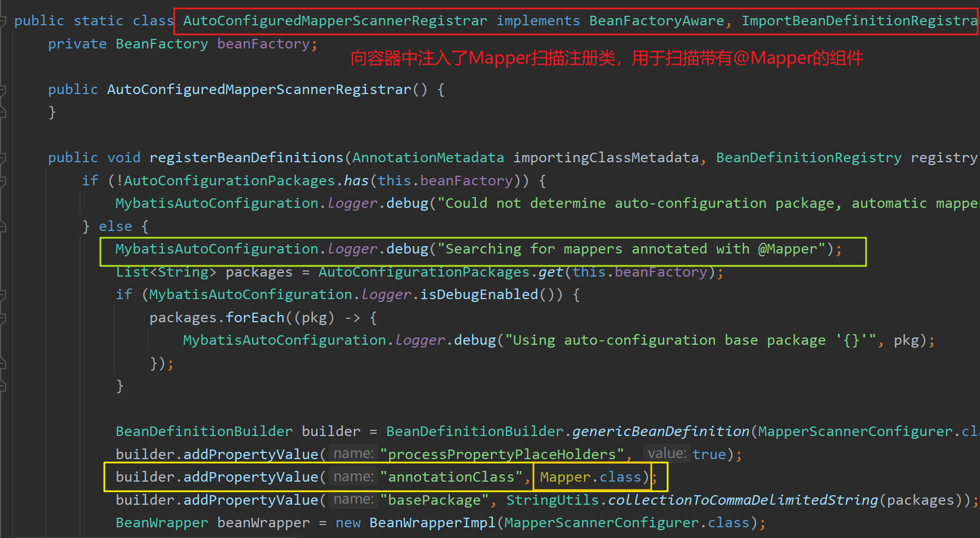Click the 'get' method call on AutoConfigurationPackages

pyautogui.click(x=551, y=272)
